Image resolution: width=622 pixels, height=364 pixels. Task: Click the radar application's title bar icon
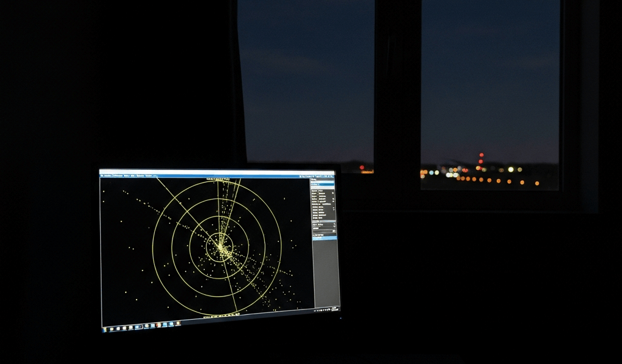click(x=101, y=172)
